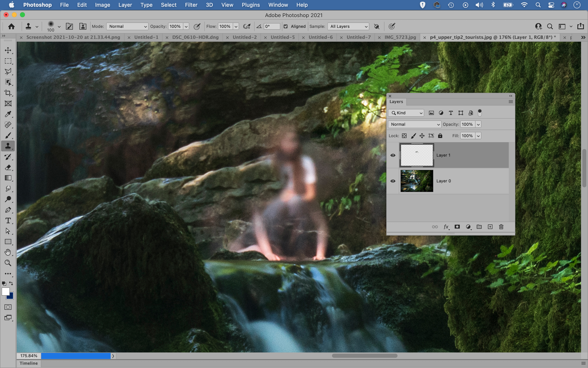Open the Select menu

pyautogui.click(x=168, y=5)
